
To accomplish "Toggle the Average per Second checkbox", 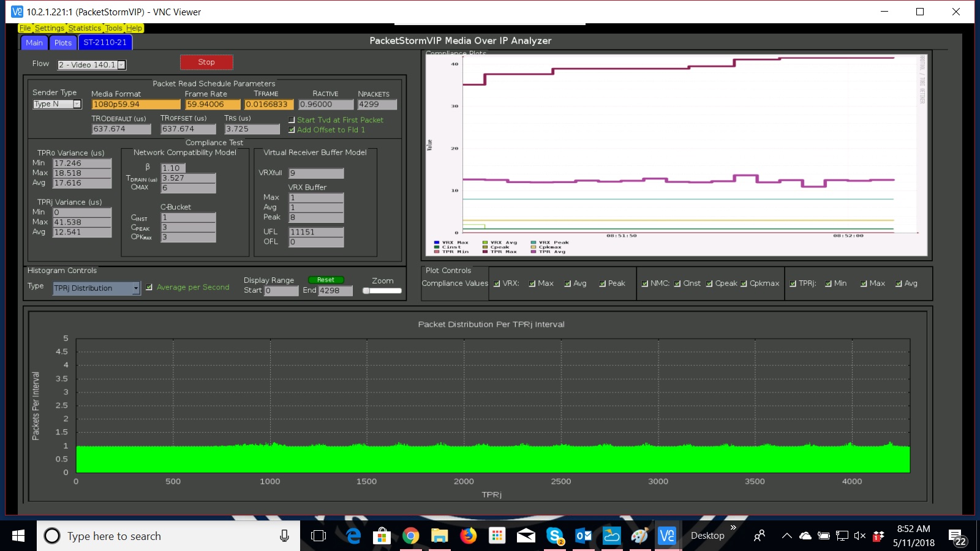I will coord(149,287).
